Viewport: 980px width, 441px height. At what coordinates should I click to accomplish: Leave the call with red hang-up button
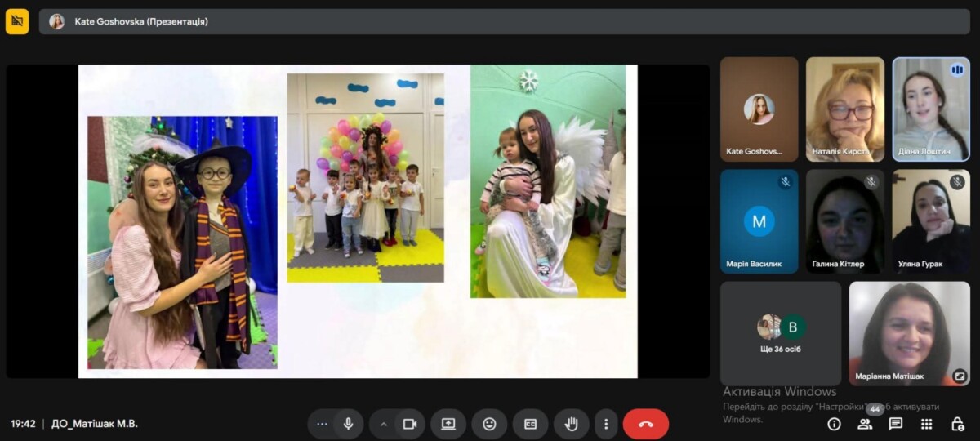[x=645, y=424]
